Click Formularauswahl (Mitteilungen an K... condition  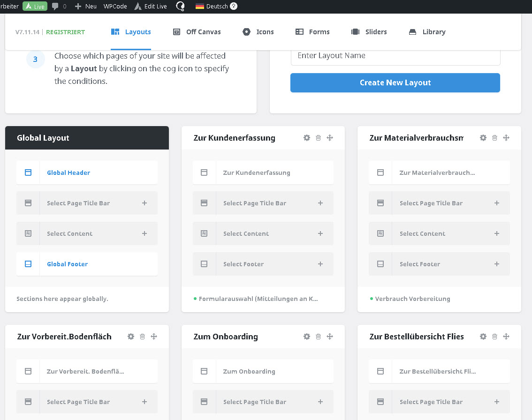pyautogui.click(x=258, y=299)
